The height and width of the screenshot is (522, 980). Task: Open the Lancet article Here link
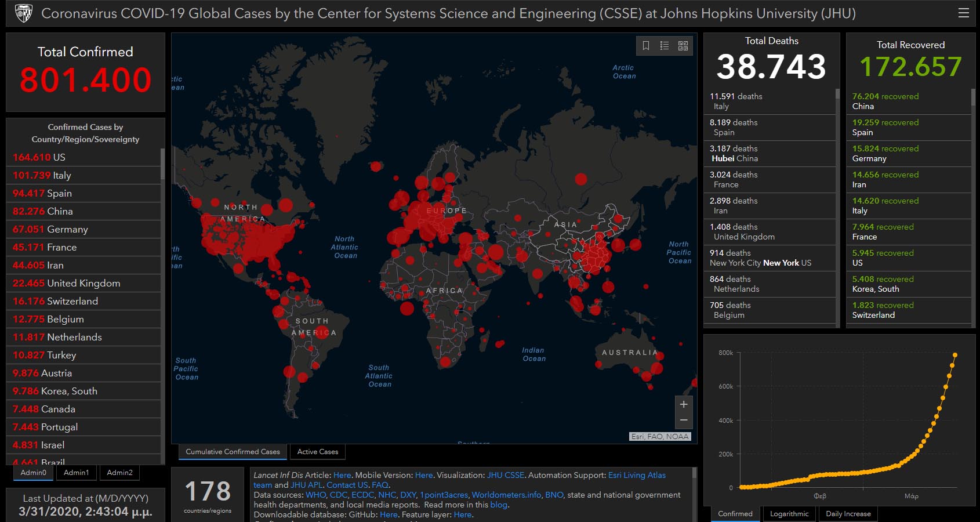coord(342,475)
